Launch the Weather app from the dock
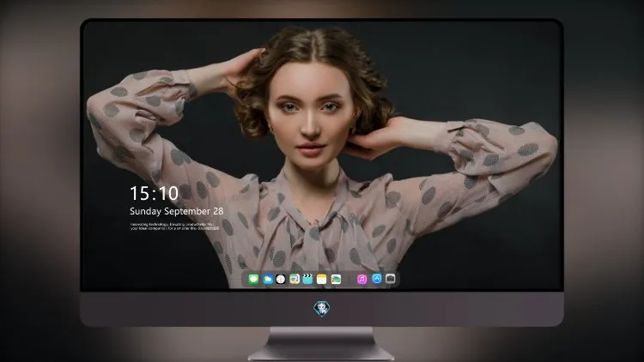The width and height of the screenshot is (644, 362). coord(267,280)
